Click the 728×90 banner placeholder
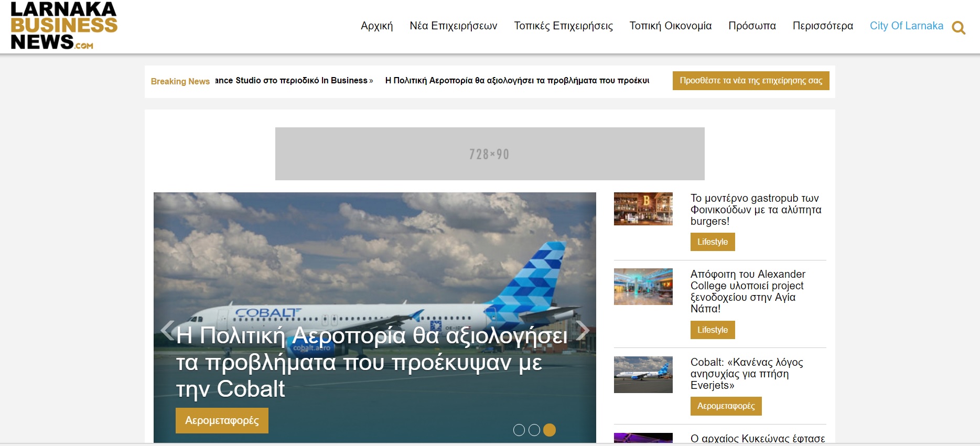This screenshot has height=446, width=980. [x=490, y=154]
